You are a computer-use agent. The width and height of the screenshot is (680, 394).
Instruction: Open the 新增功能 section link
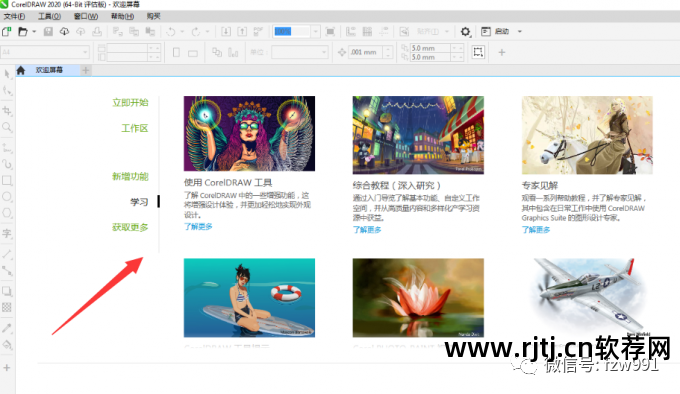click(130, 176)
